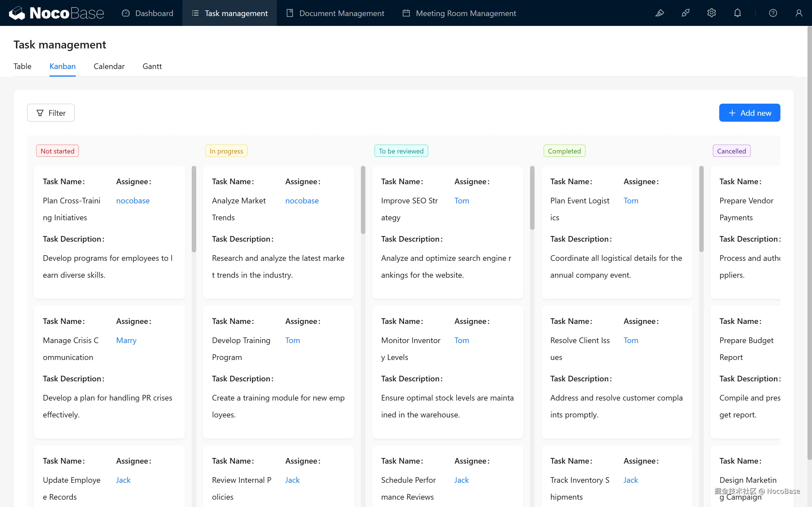Open the help question mark icon
812x507 pixels.
[773, 13]
